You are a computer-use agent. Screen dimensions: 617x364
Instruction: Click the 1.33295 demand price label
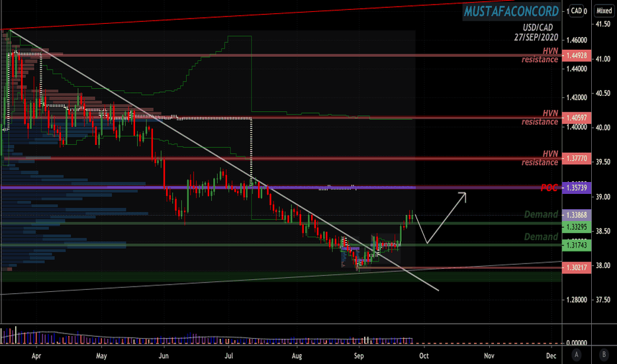(x=577, y=227)
